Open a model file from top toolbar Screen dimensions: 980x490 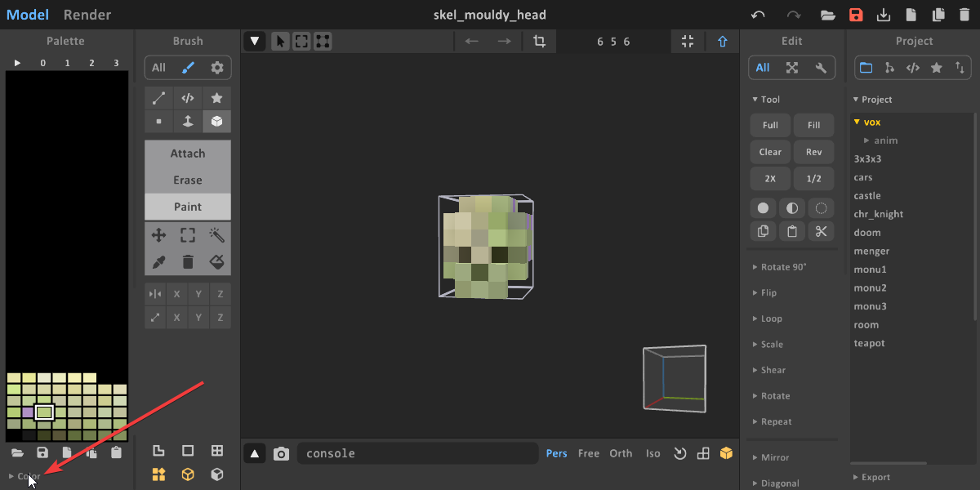point(828,15)
